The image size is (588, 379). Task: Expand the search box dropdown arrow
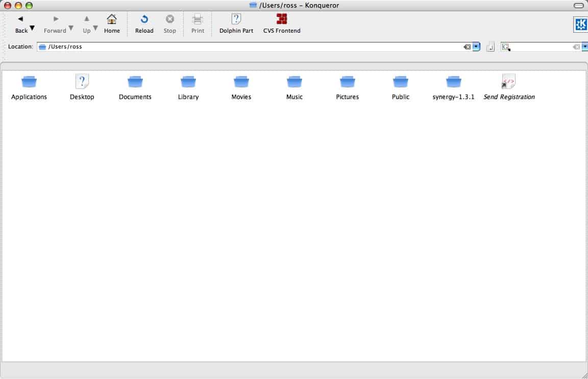tap(585, 47)
